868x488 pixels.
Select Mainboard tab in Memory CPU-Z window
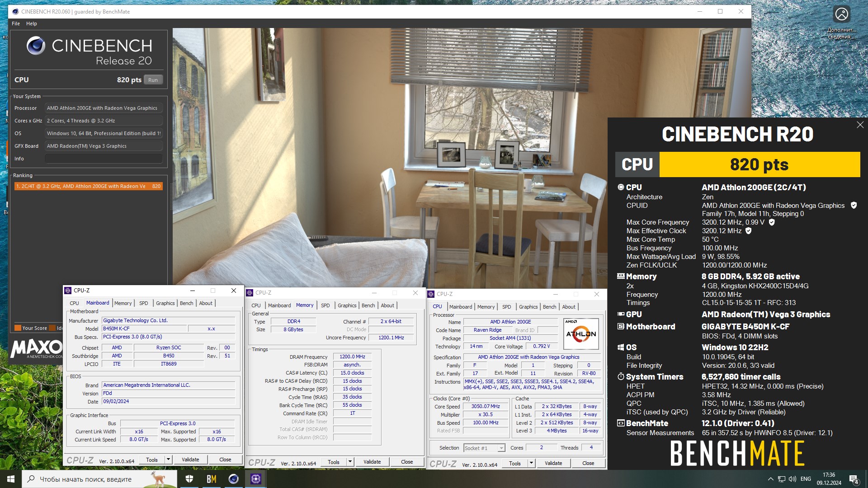tap(279, 305)
